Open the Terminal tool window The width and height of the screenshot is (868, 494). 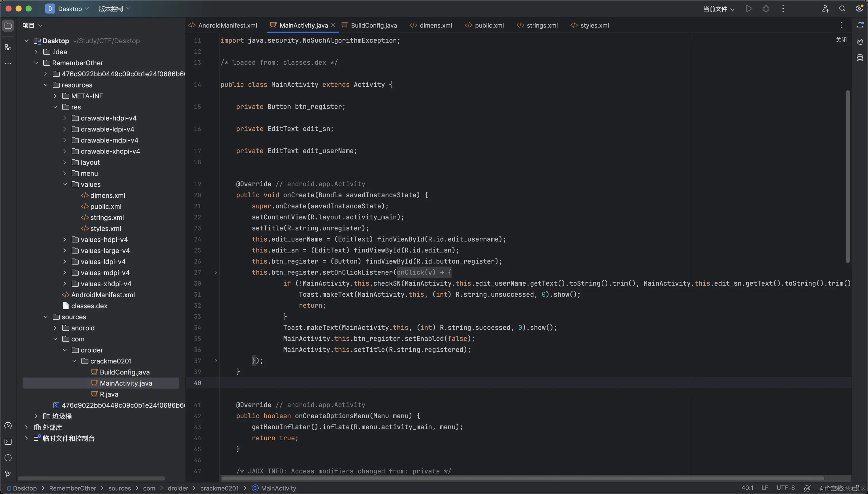coord(8,442)
